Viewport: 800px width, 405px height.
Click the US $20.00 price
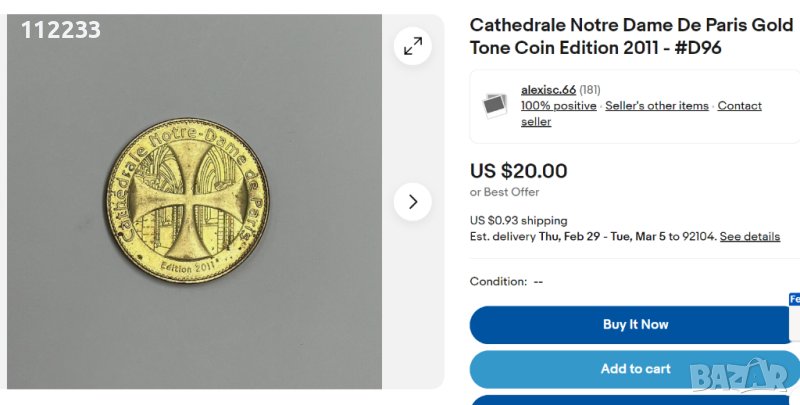coord(518,171)
